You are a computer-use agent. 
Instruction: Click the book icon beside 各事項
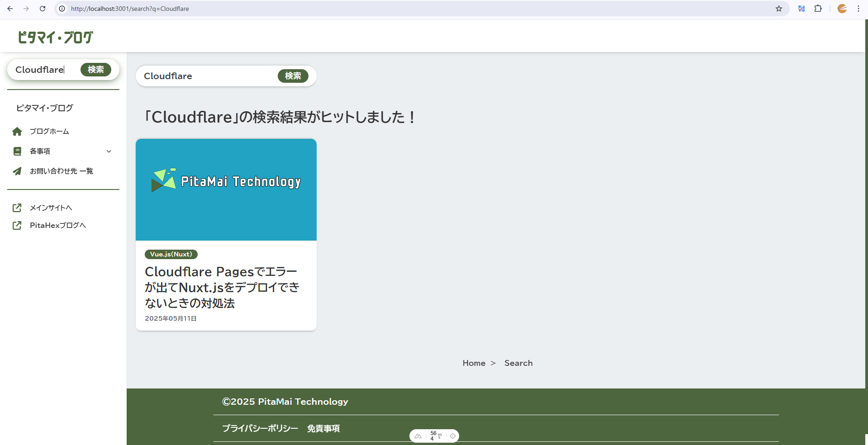click(x=17, y=151)
